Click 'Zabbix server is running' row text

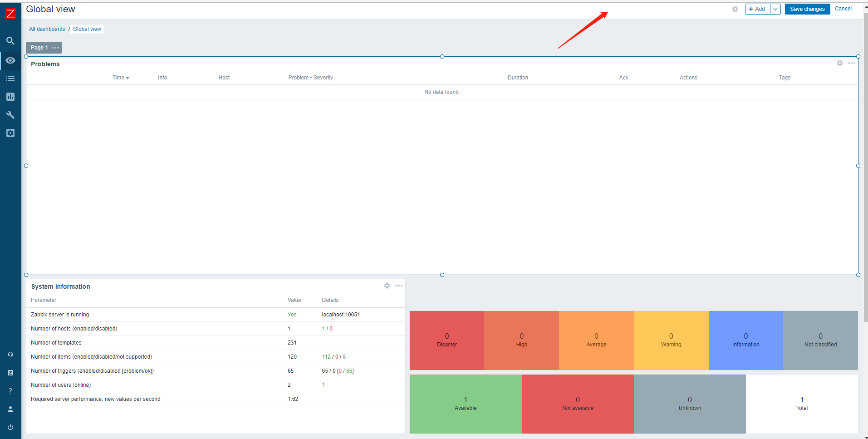coord(60,315)
